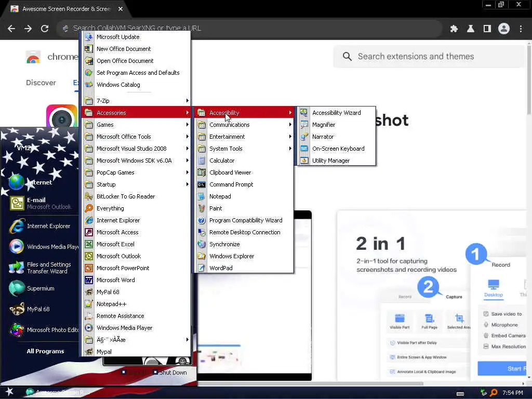The width and height of the screenshot is (532, 399).
Task: Click the Microsoft Access icon
Action: tap(89, 232)
